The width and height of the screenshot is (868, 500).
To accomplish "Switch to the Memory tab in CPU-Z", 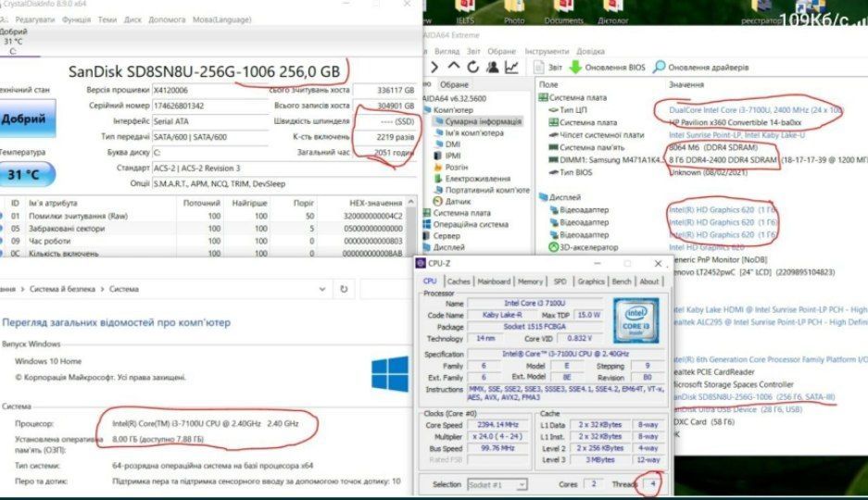I will (x=530, y=281).
